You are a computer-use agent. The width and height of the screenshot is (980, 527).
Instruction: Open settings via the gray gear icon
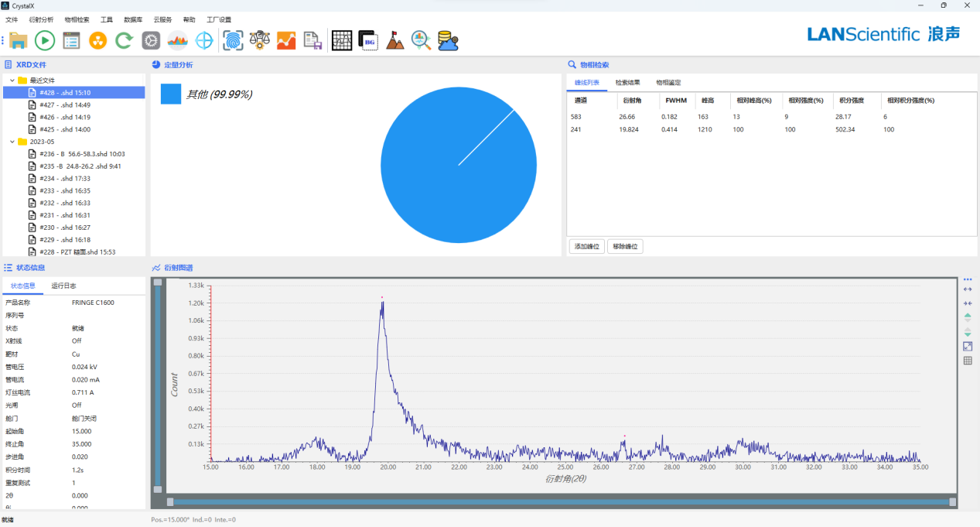pyautogui.click(x=152, y=40)
